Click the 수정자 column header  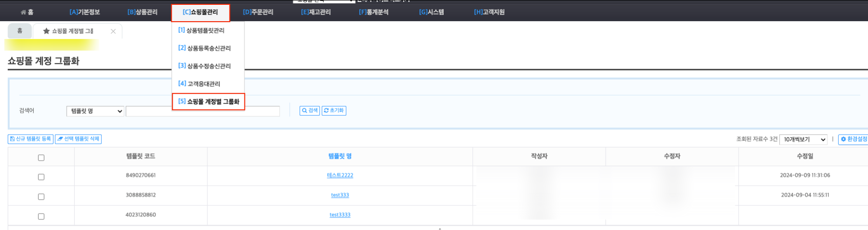[672, 156]
